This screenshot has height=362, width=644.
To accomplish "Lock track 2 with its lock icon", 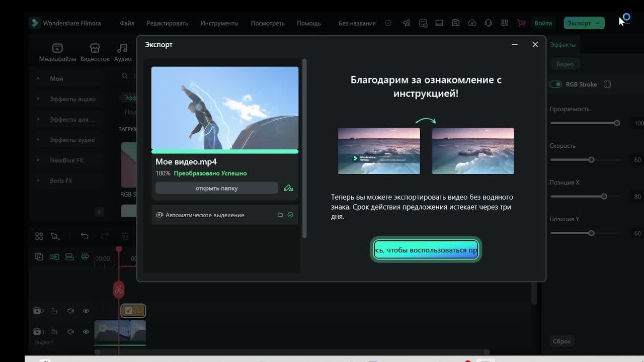I will [x=54, y=311].
